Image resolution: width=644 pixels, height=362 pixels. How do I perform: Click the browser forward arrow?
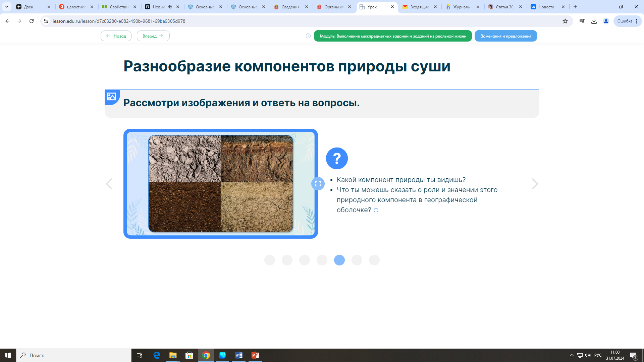(x=19, y=21)
